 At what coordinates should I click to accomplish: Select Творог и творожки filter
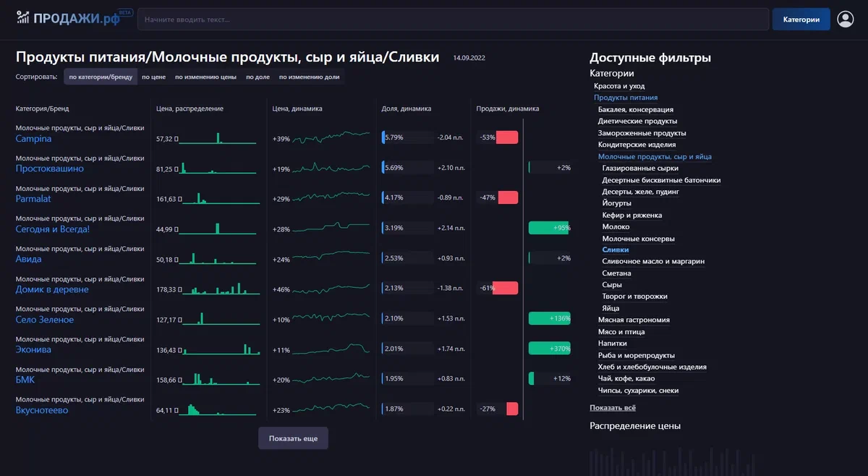pyautogui.click(x=635, y=297)
